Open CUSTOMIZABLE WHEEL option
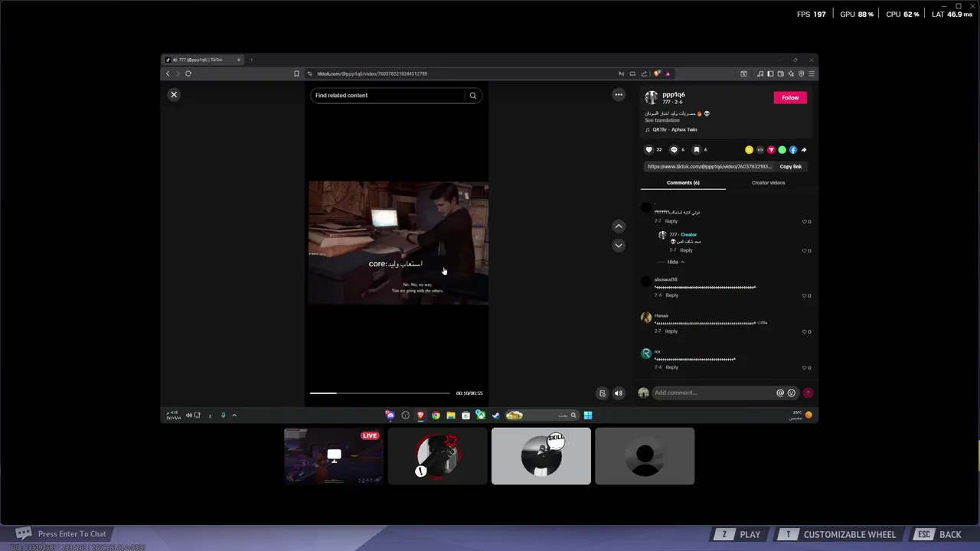The height and width of the screenshot is (551, 980). [838, 534]
